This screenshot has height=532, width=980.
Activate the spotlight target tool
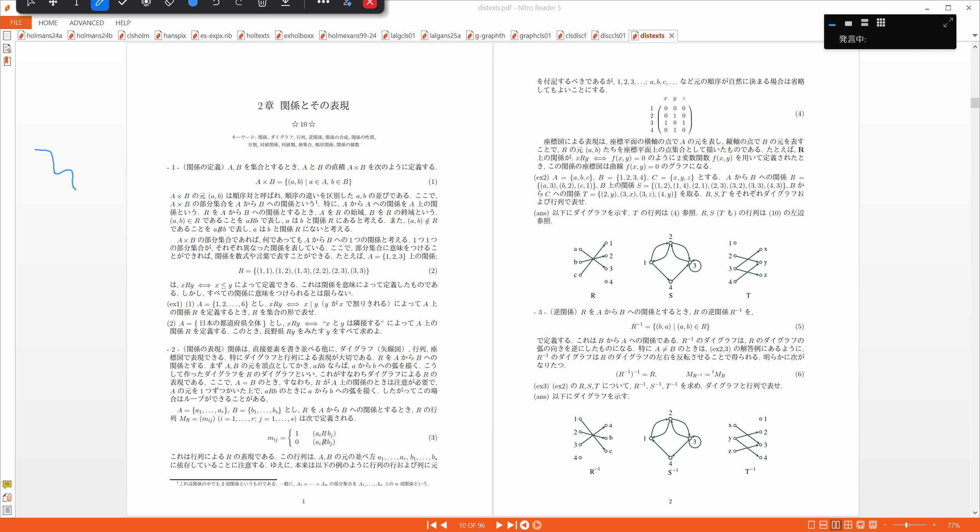click(146, 3)
